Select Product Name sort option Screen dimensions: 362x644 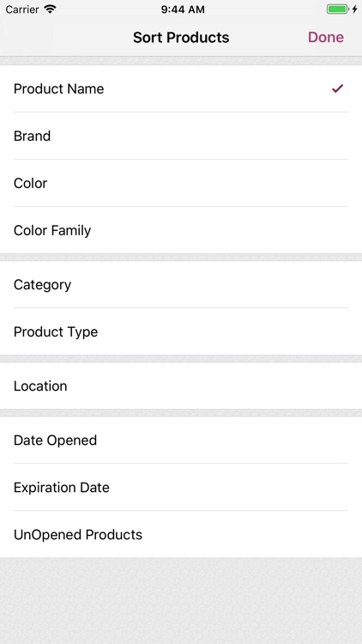tap(181, 88)
